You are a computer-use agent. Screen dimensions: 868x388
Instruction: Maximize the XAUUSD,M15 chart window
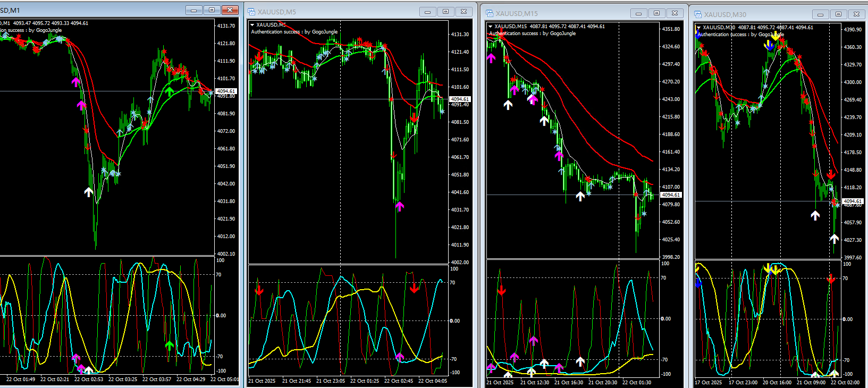[x=656, y=13]
